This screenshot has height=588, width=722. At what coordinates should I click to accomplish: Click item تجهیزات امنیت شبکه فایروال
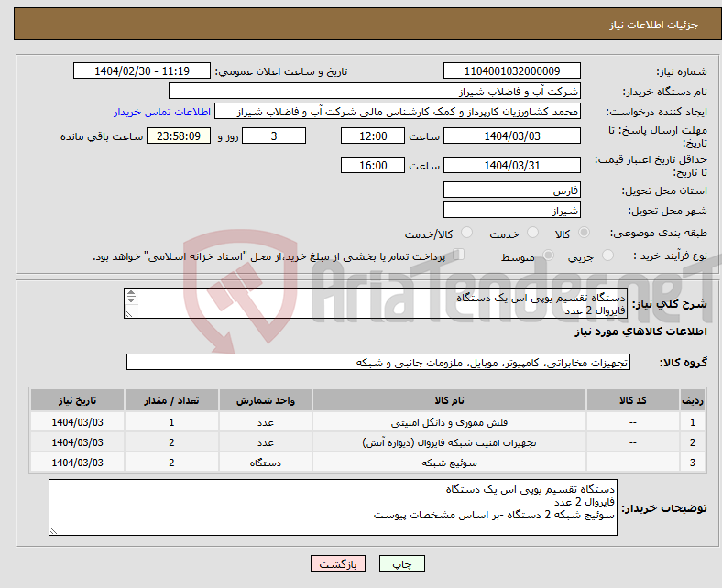(449, 442)
